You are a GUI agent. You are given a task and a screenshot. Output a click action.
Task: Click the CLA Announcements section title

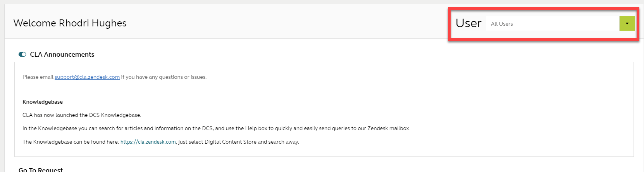point(62,54)
